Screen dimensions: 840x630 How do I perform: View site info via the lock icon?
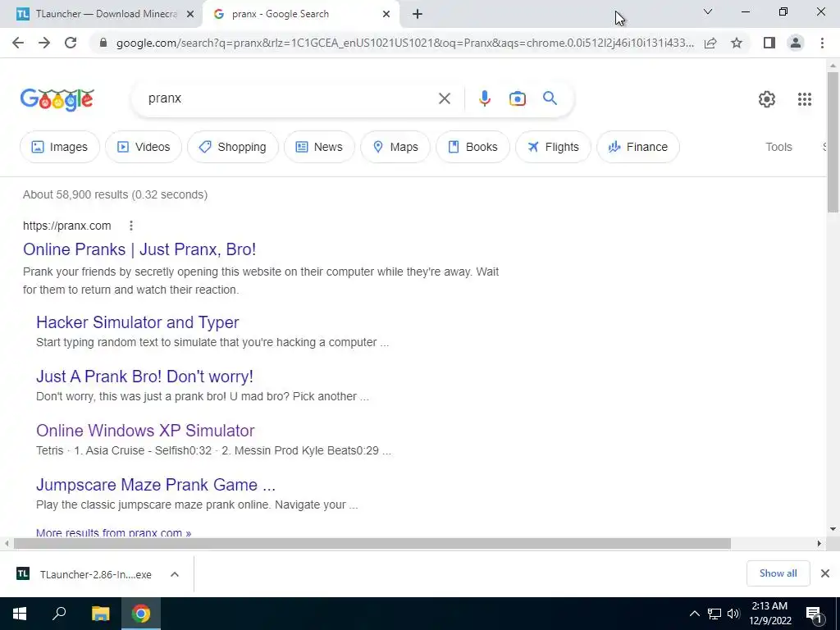click(x=103, y=43)
